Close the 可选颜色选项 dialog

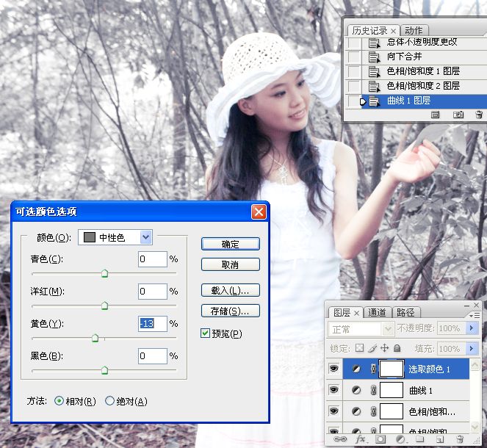click(259, 212)
